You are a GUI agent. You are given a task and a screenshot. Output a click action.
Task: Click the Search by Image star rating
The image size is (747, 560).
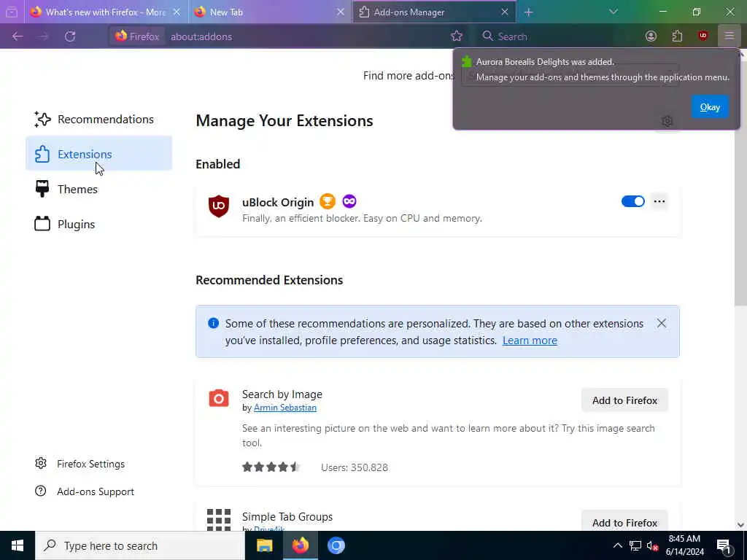tap(271, 467)
